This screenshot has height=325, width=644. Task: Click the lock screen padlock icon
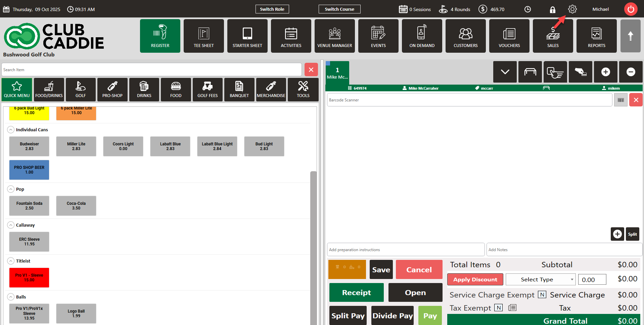tap(552, 9)
